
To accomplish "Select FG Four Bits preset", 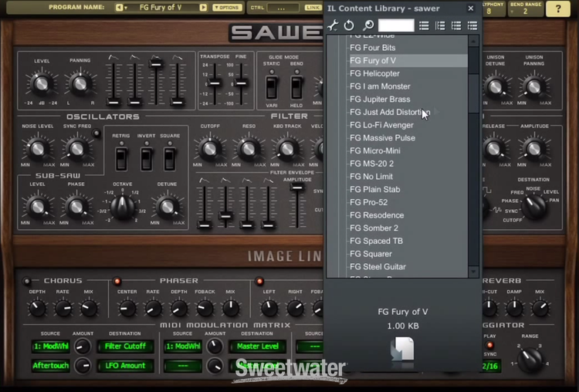I will click(373, 48).
